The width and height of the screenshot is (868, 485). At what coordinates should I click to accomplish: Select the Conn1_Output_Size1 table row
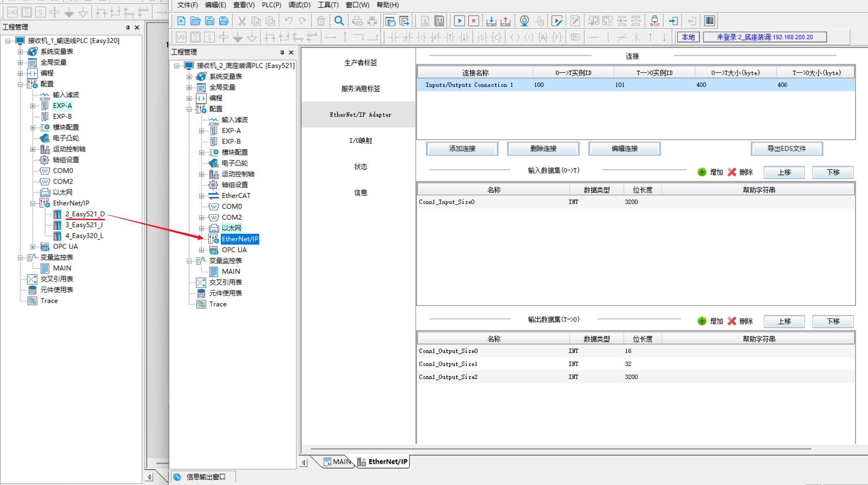tap(448, 364)
